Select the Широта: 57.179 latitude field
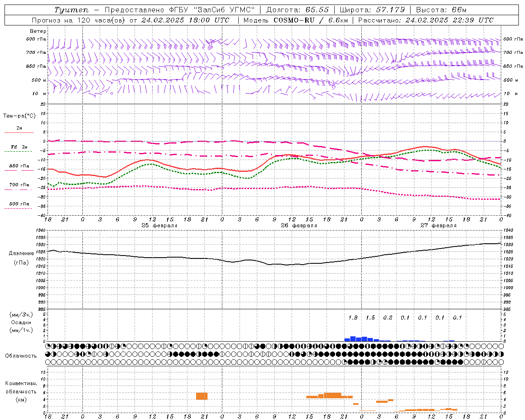Viewport: 525px width, 420px height. (371, 10)
